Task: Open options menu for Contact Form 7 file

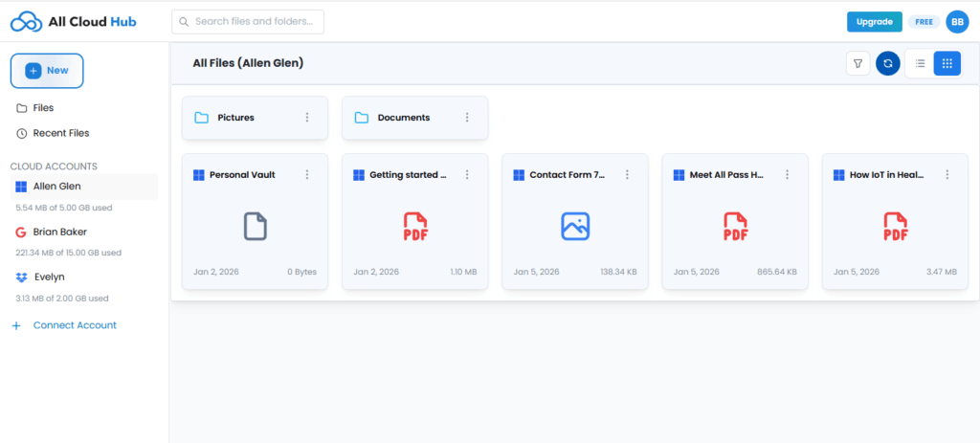Action: (627, 175)
